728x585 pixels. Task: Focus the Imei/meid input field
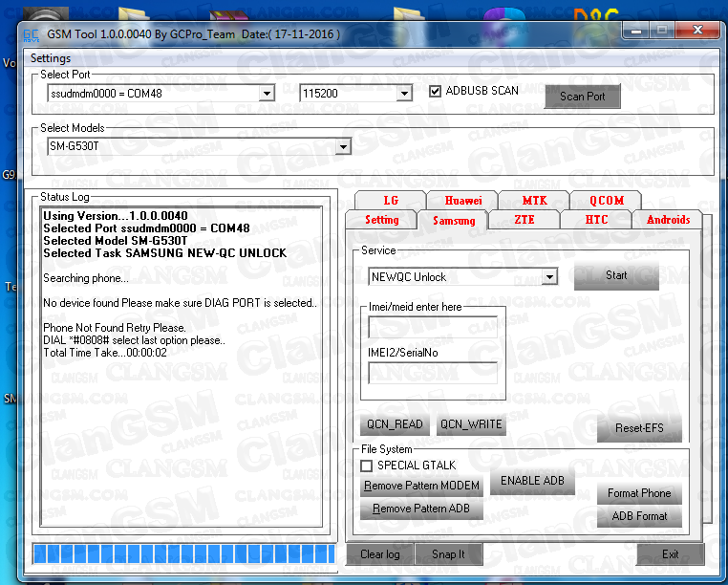pos(432,327)
